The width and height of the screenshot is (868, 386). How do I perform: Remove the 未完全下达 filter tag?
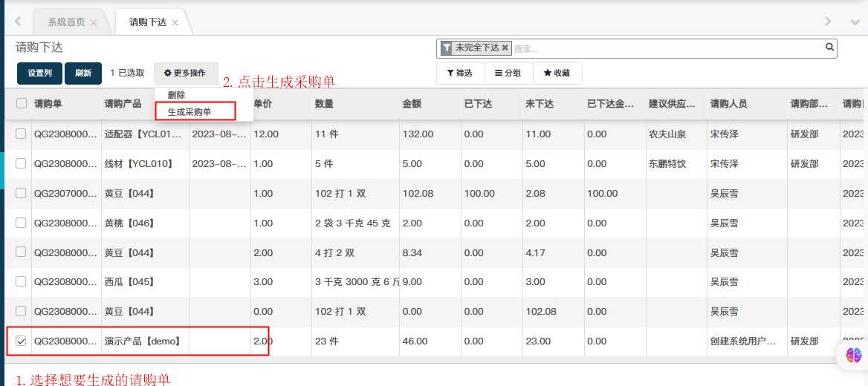(505, 48)
